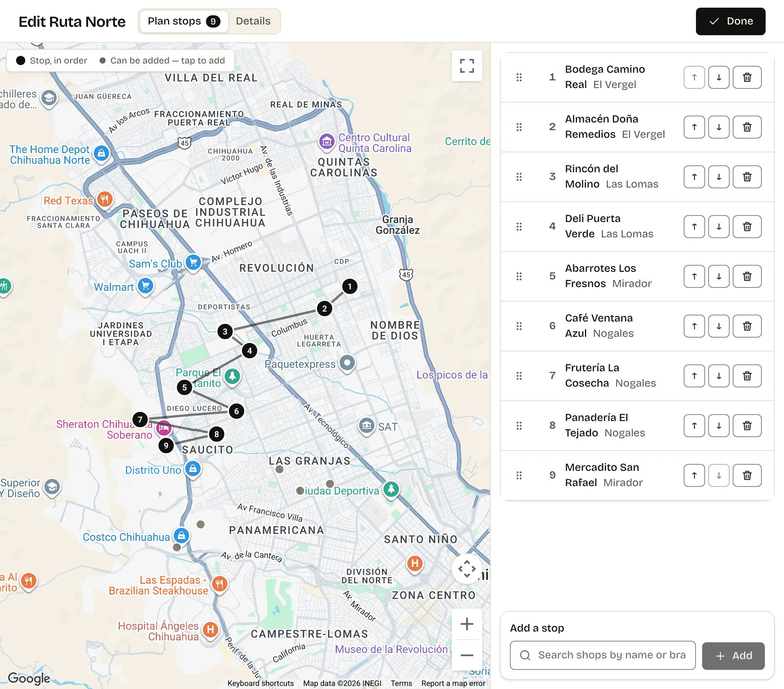The width and height of the screenshot is (784, 689).
Task: Toggle fullscreen map view
Action: click(467, 66)
